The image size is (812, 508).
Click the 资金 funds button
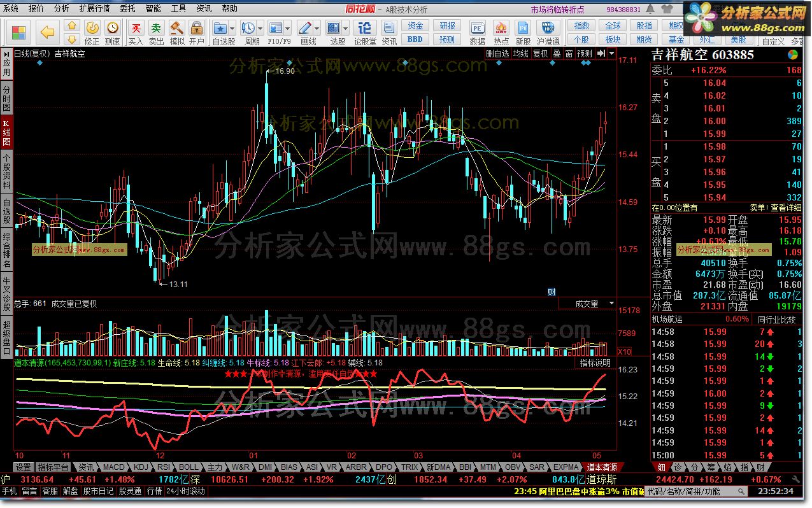[415, 26]
